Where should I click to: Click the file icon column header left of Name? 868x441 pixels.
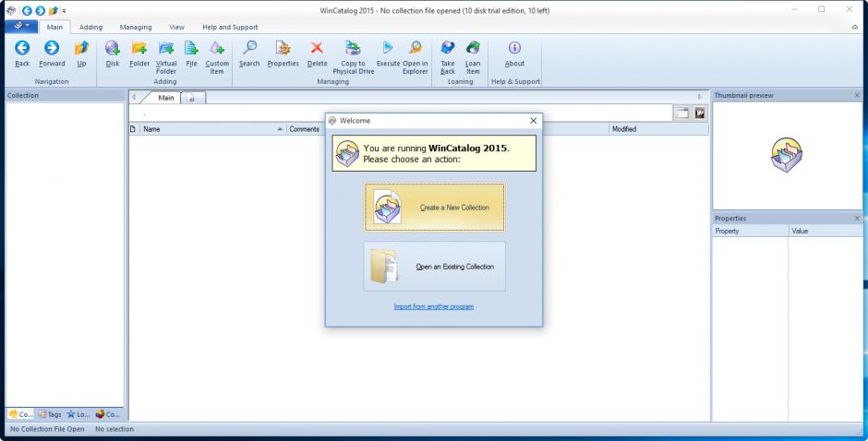[133, 129]
